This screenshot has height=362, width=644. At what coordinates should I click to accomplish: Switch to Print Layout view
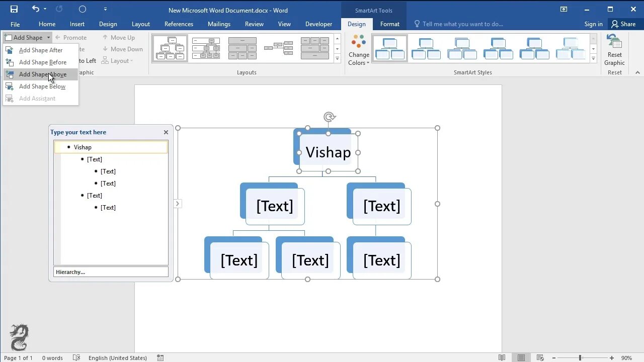pos(521,358)
